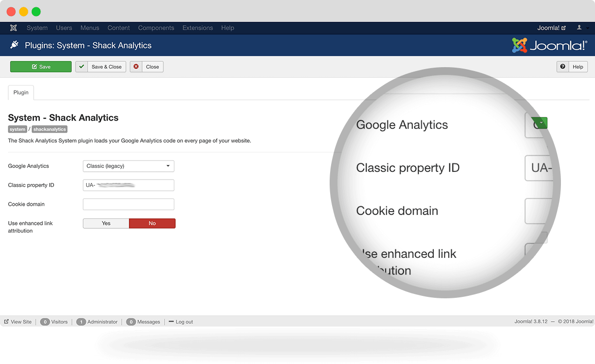Set enhanced link attribution to Yes
This screenshot has height=364, width=595.
[106, 223]
